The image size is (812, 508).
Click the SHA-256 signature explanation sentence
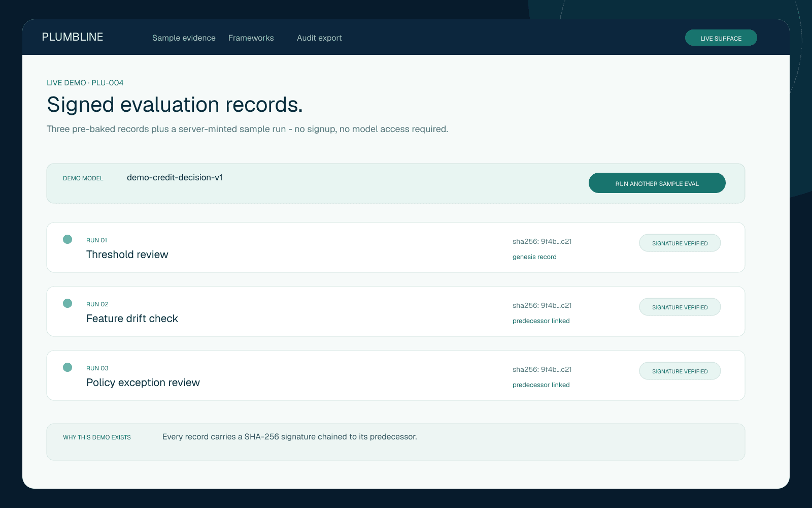point(290,437)
